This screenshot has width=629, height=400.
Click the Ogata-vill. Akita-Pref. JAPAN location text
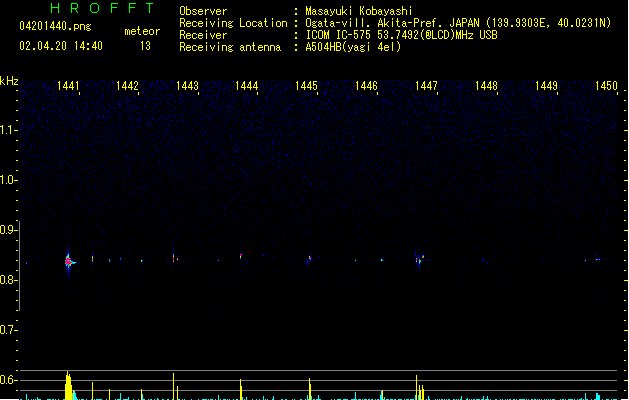[392, 23]
